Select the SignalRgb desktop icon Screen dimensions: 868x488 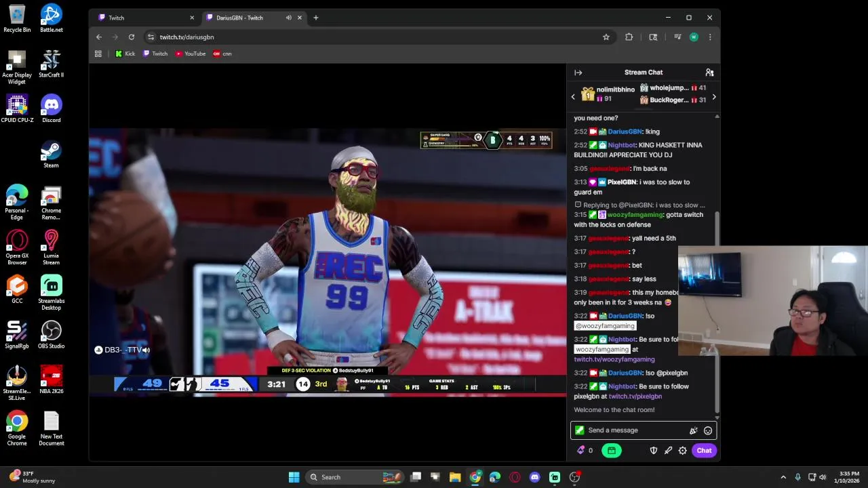[x=17, y=335]
